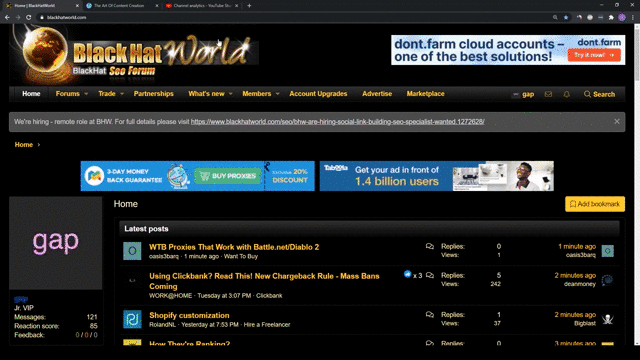Open the Using Clickbank chargeback rule thread
Screen dimensions: 640x360
[264, 281]
